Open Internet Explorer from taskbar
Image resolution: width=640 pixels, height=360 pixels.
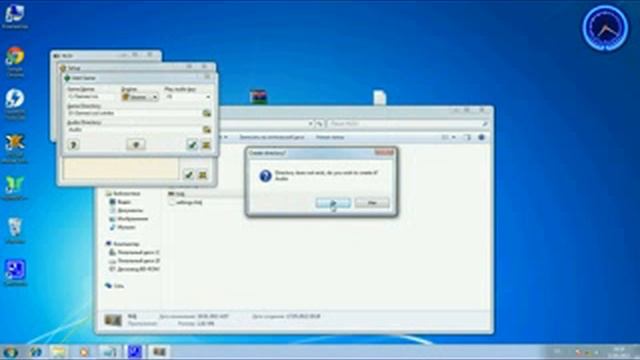tap(36, 352)
